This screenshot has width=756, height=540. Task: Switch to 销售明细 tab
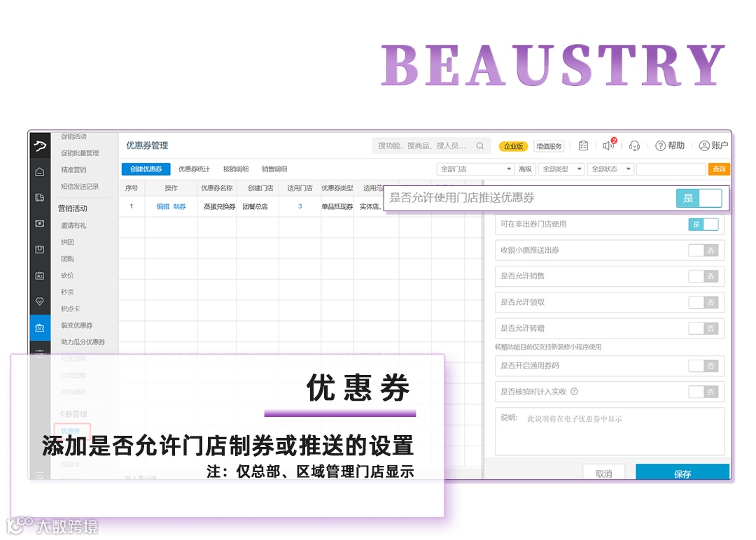[x=274, y=169]
